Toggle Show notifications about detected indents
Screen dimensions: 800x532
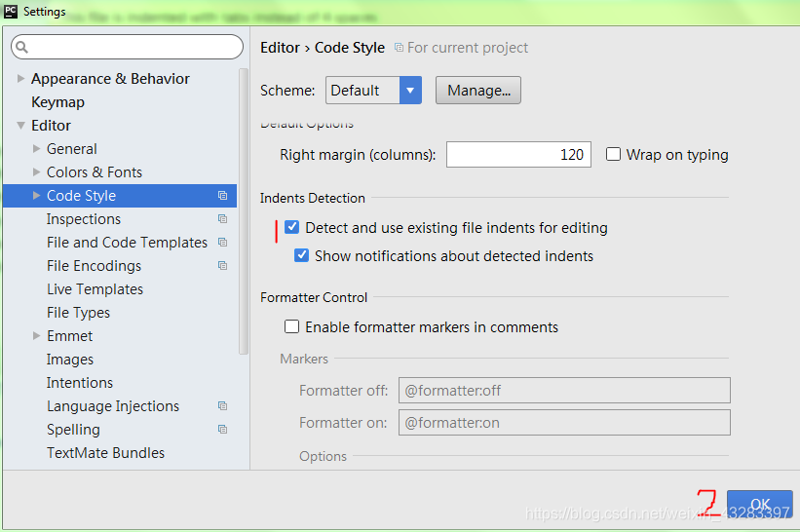pos(301,255)
